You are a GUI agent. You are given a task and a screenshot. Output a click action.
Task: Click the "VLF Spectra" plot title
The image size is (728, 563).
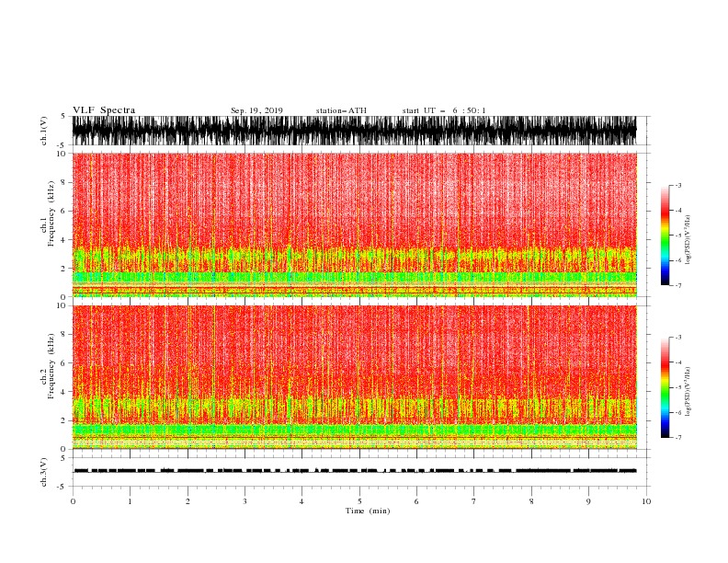[x=104, y=110]
